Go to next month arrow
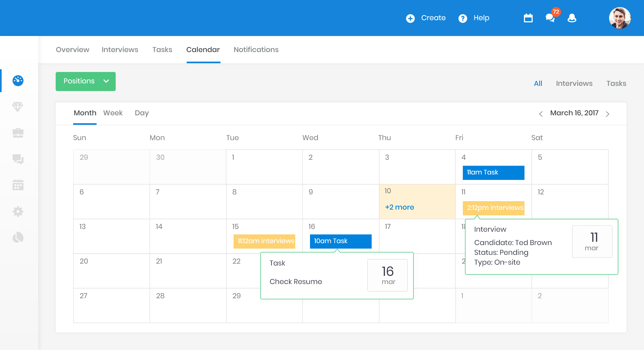The height and width of the screenshot is (350, 644). tap(607, 114)
